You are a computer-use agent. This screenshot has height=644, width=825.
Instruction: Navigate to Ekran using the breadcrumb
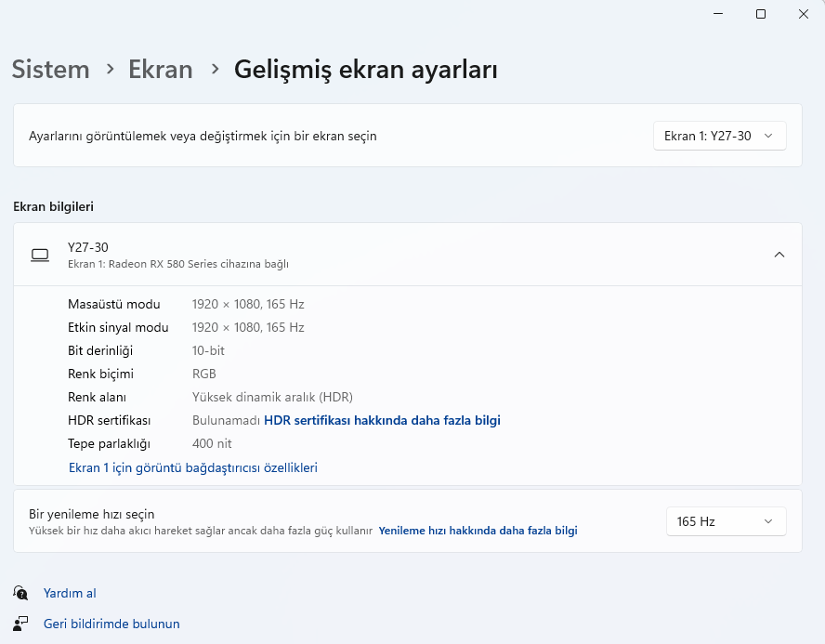(160, 69)
